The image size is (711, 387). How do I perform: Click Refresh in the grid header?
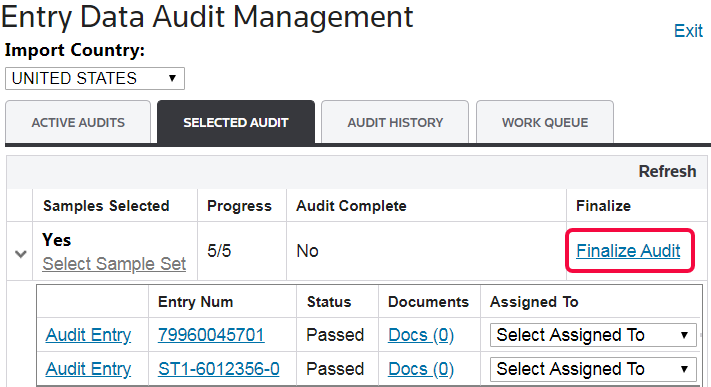[667, 171]
